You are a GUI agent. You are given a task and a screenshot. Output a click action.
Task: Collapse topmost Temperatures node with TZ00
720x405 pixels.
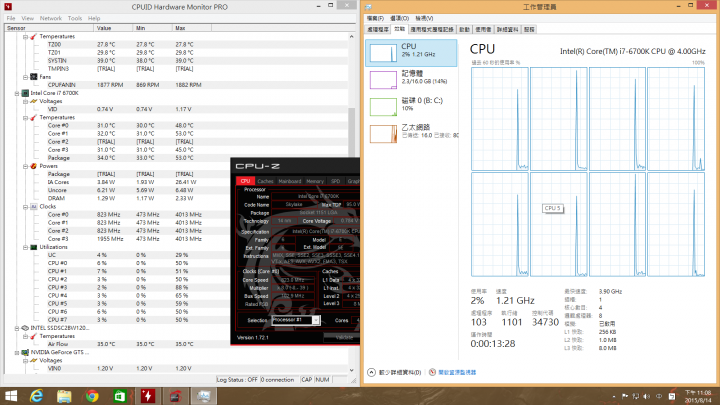(25, 36)
